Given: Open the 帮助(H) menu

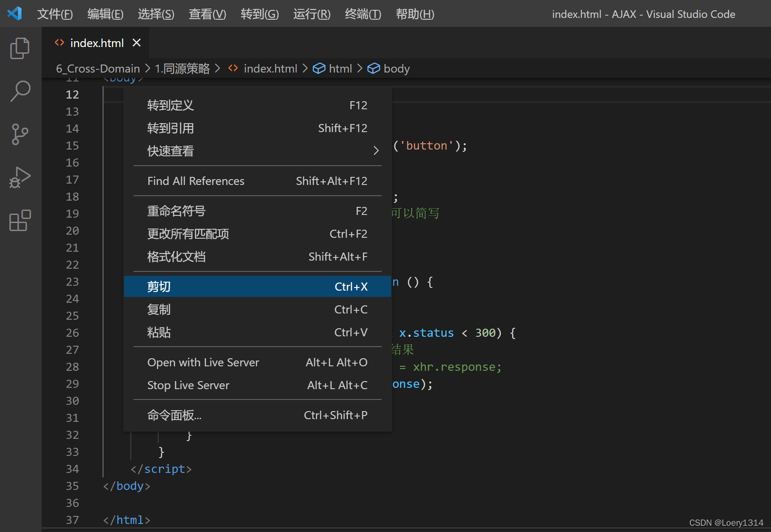Looking at the screenshot, I should coord(415,14).
